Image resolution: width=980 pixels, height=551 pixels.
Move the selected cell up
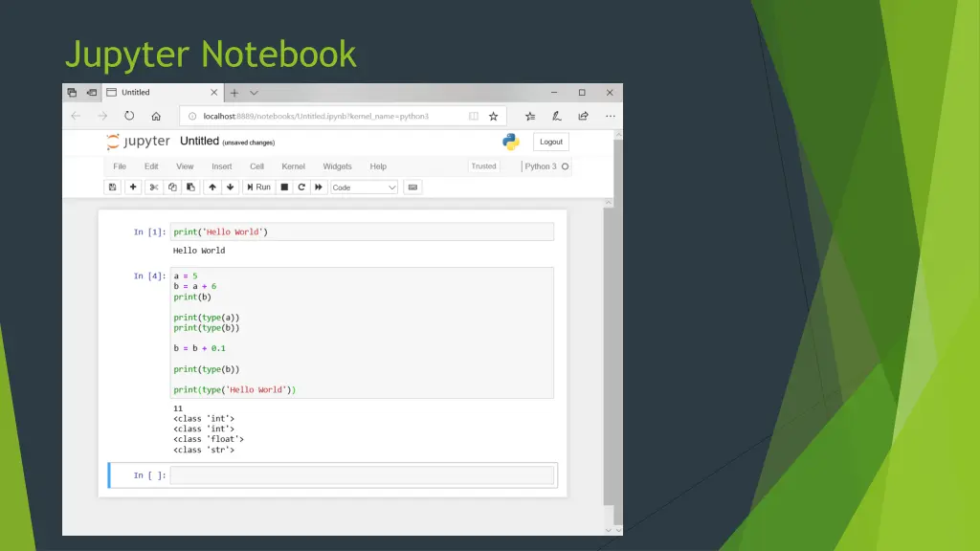click(x=212, y=187)
